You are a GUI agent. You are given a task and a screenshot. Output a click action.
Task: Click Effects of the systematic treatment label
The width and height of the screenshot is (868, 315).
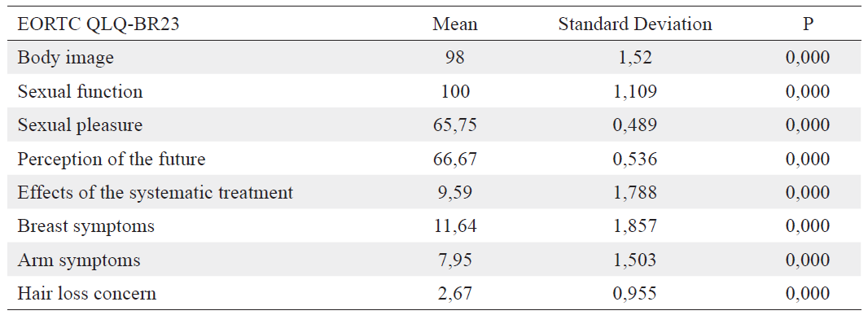[156, 193]
